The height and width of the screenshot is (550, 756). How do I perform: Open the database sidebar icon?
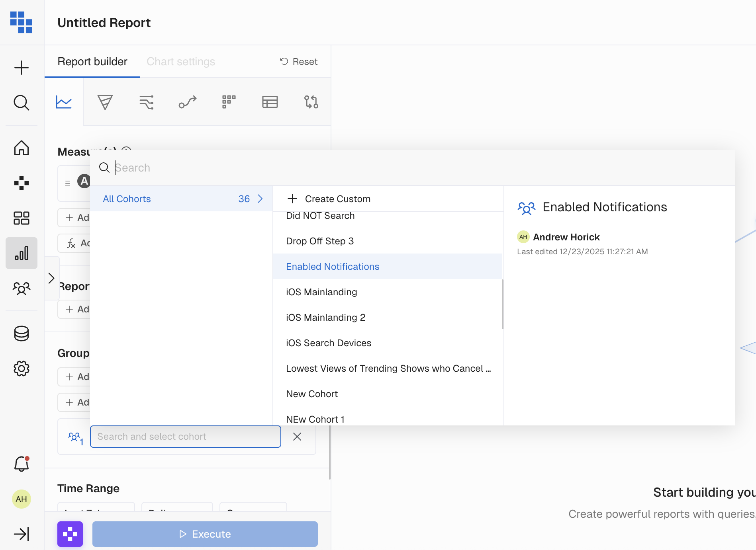(x=22, y=334)
